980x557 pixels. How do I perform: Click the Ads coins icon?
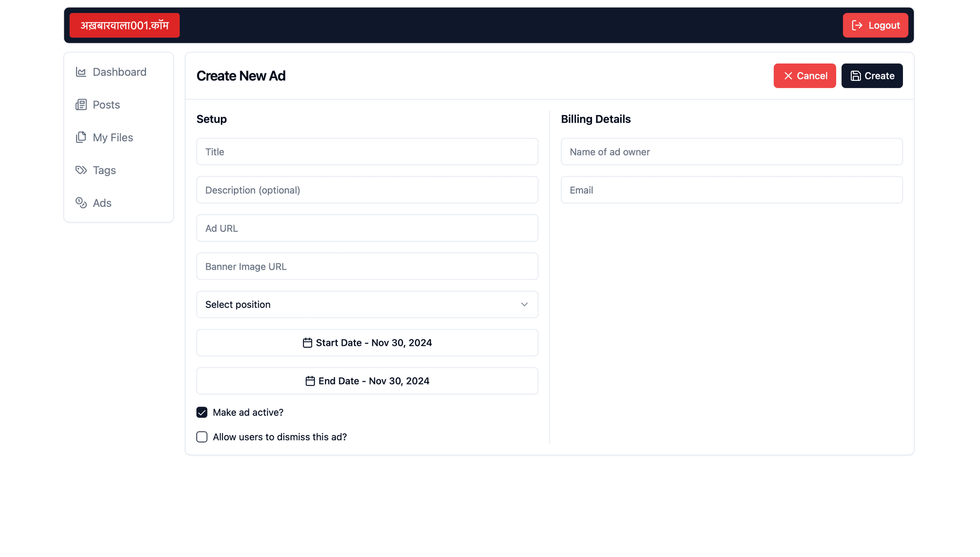click(81, 203)
